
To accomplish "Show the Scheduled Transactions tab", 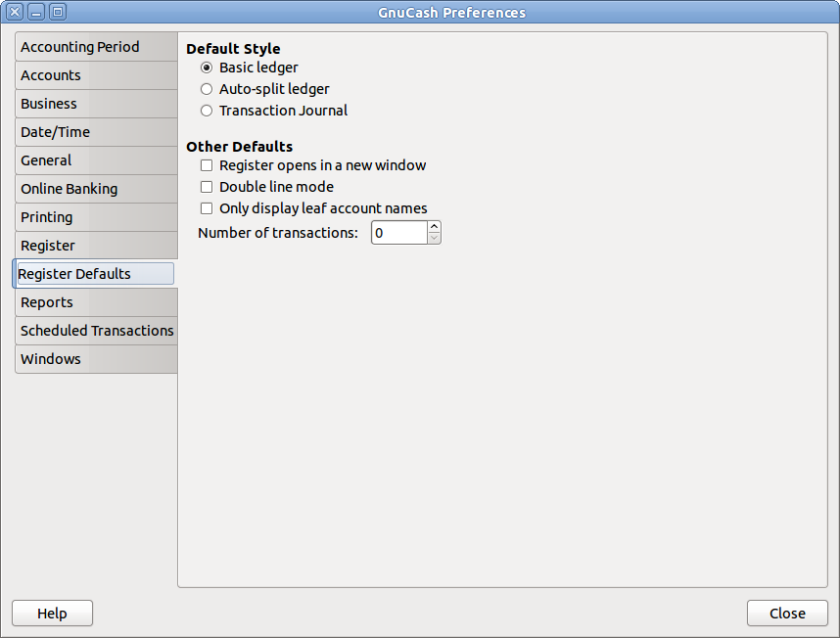I will tap(96, 331).
